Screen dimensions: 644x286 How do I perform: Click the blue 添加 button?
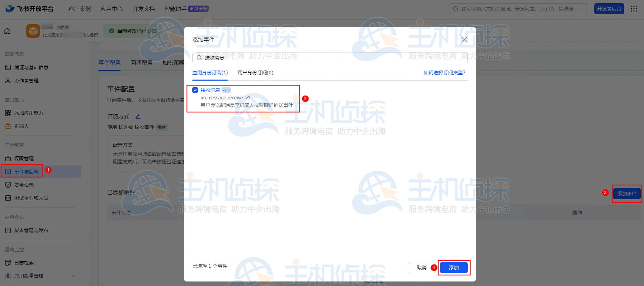click(454, 268)
